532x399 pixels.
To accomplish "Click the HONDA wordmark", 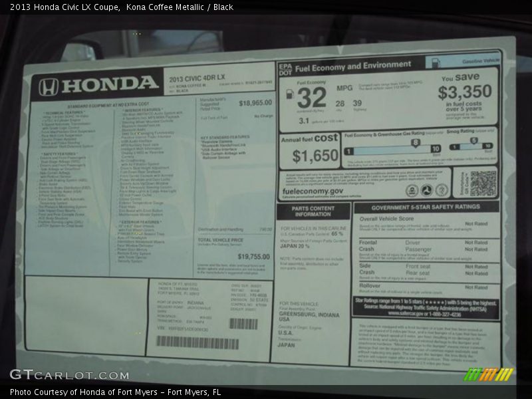I will pos(110,84).
